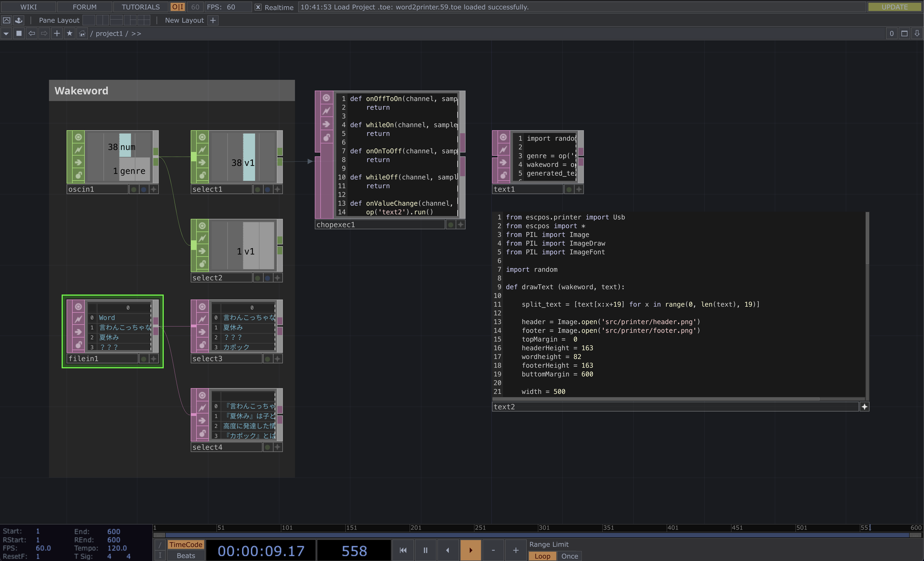Image resolution: width=924 pixels, height=561 pixels.
Task: Expand path children with the >> chevrons
Action: pos(136,33)
